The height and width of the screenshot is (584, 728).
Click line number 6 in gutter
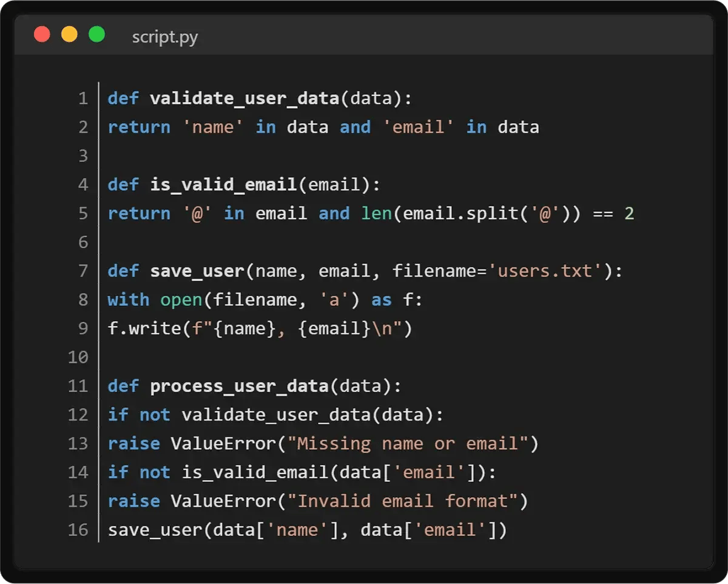pyautogui.click(x=83, y=242)
